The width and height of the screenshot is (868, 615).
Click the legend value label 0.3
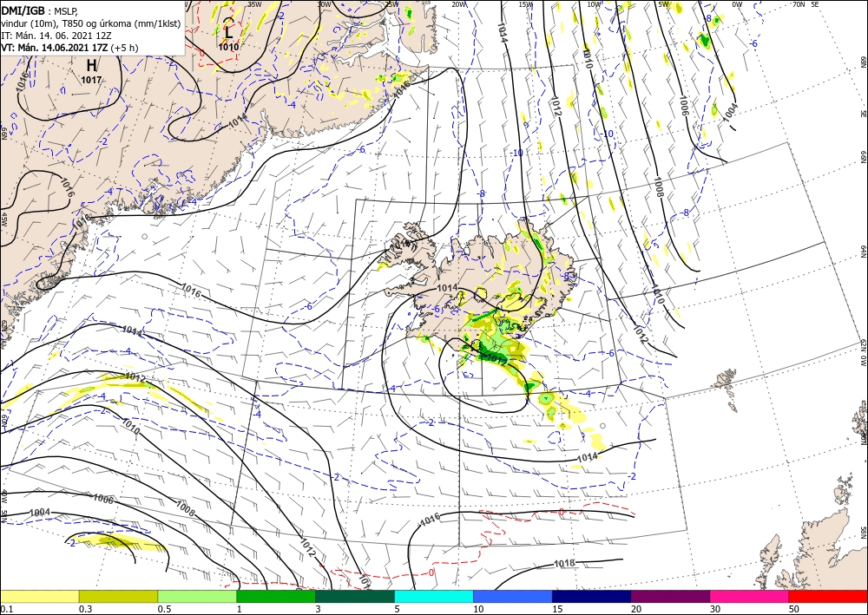84,609
